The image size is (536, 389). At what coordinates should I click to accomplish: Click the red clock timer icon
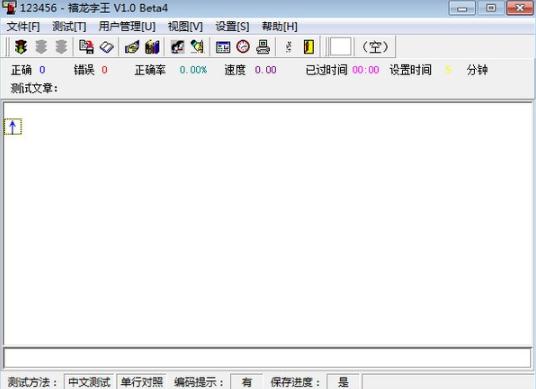click(243, 47)
